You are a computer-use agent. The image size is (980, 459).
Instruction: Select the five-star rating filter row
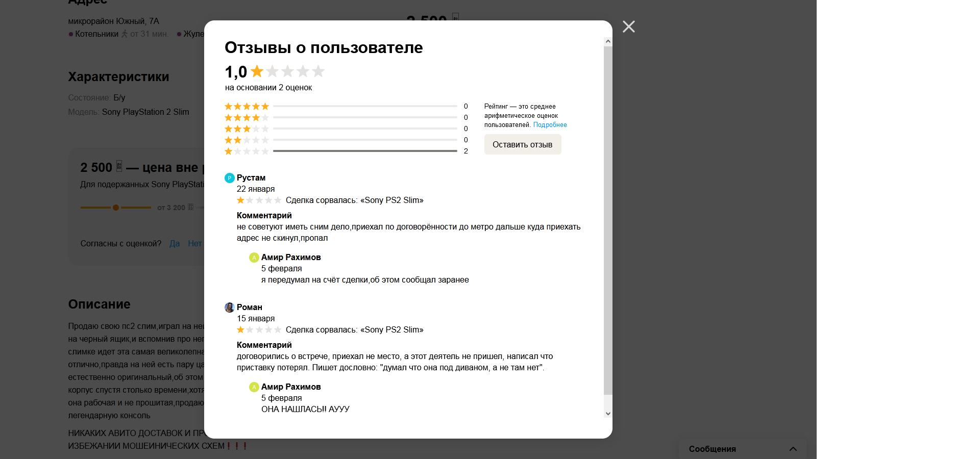(346, 106)
